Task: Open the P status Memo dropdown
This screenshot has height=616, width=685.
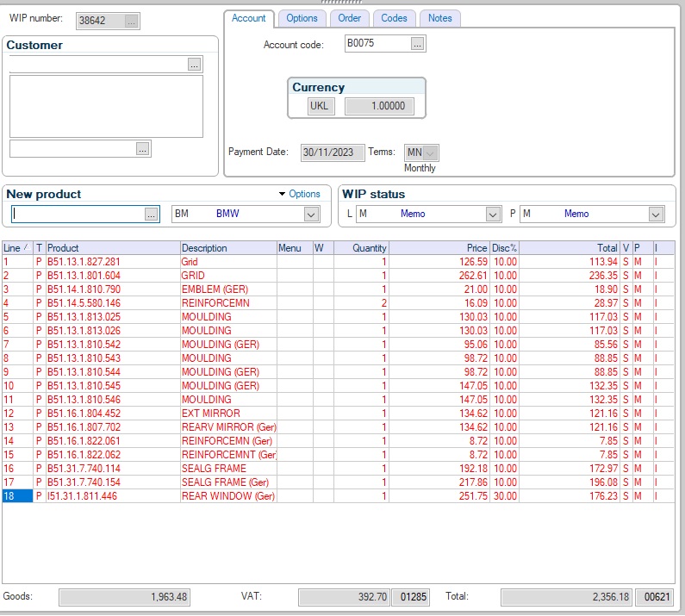Action: (656, 215)
